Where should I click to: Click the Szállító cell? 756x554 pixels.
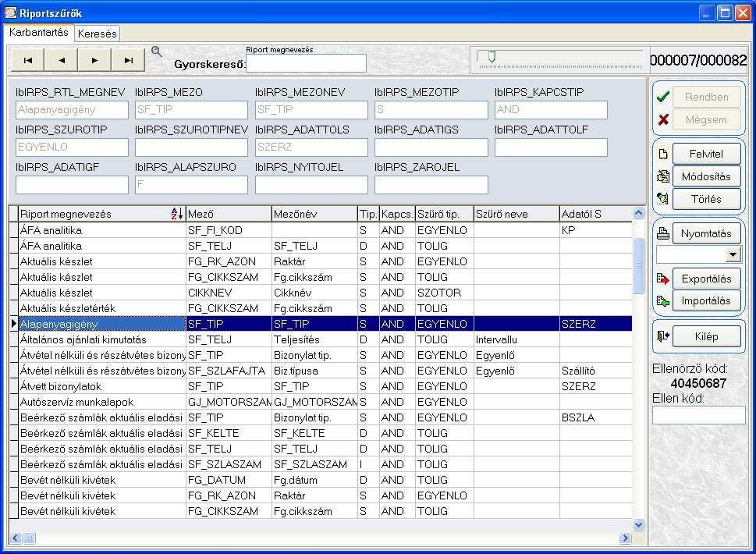[x=595, y=371]
